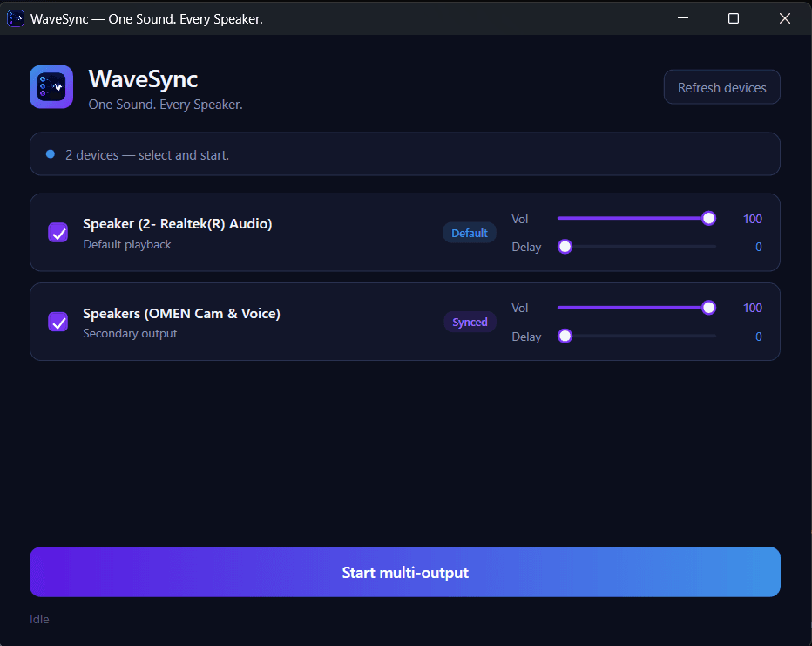The height and width of the screenshot is (646, 812).
Task: Maximize the WaveSync window
Action: tap(734, 18)
